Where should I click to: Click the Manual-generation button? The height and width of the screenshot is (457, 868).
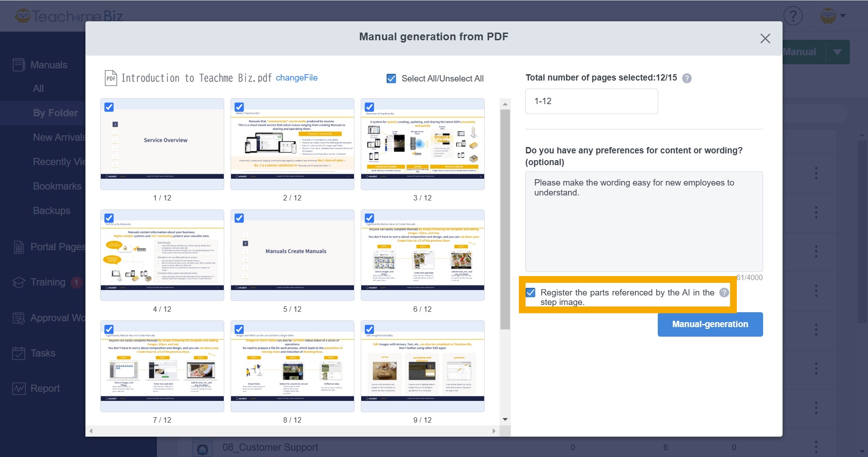(x=710, y=324)
